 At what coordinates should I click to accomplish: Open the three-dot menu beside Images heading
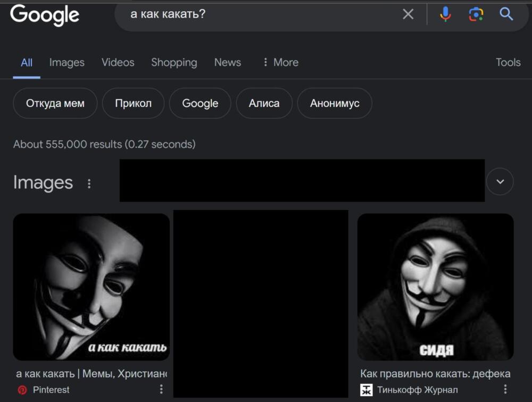click(89, 183)
